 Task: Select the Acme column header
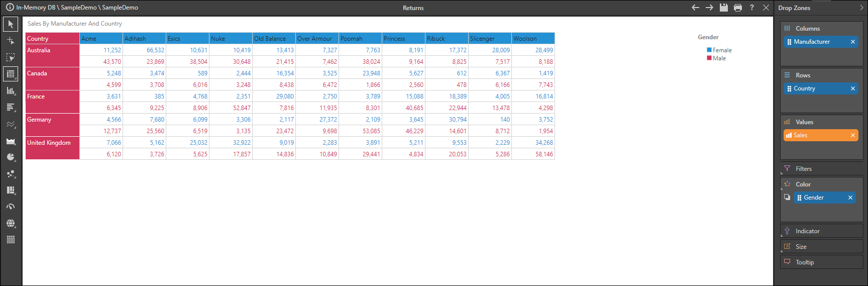[101, 39]
